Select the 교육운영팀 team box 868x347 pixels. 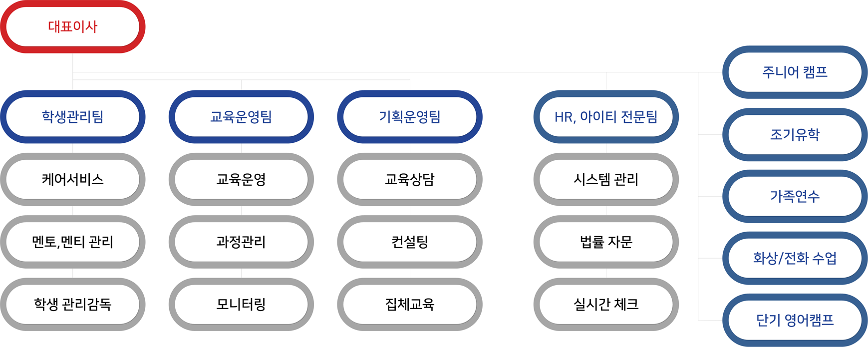[x=241, y=117]
